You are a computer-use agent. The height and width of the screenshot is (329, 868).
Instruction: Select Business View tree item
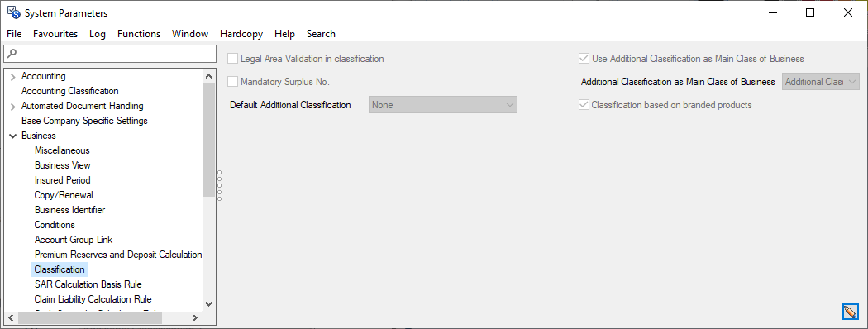tap(63, 165)
